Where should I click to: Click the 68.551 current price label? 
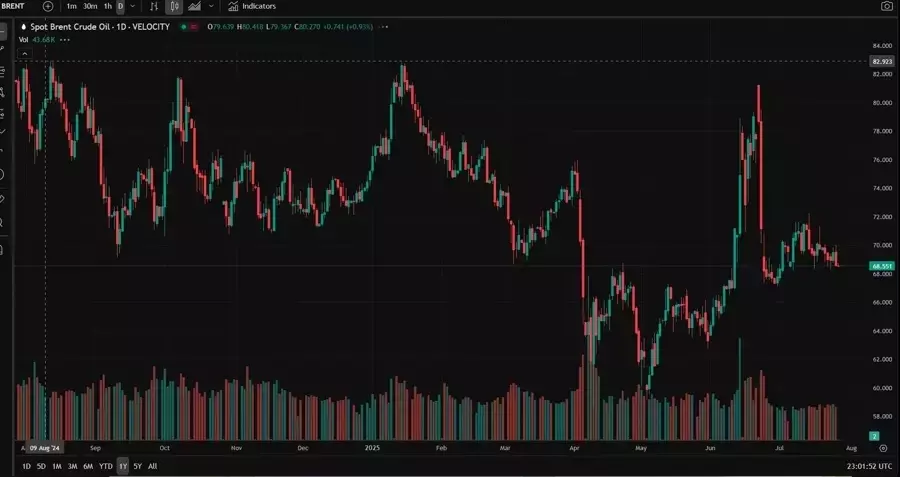881,266
